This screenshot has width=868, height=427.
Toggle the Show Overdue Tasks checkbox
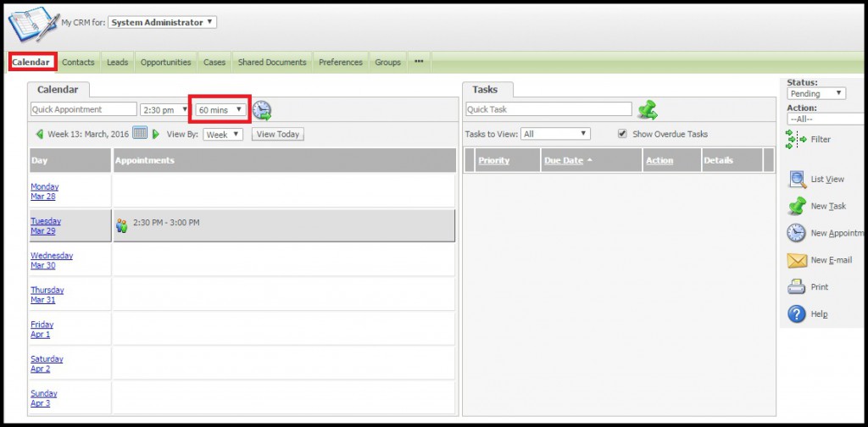click(x=623, y=134)
